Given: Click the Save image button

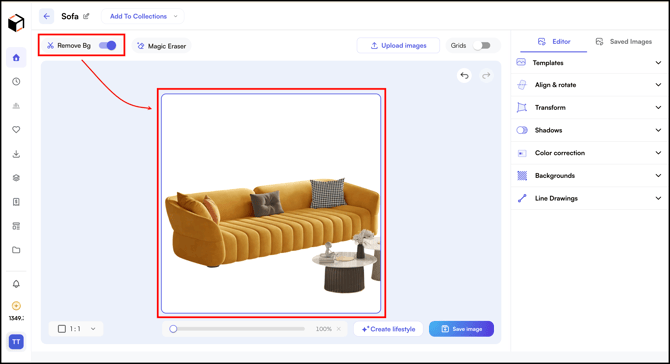Looking at the screenshot, I should [461, 329].
